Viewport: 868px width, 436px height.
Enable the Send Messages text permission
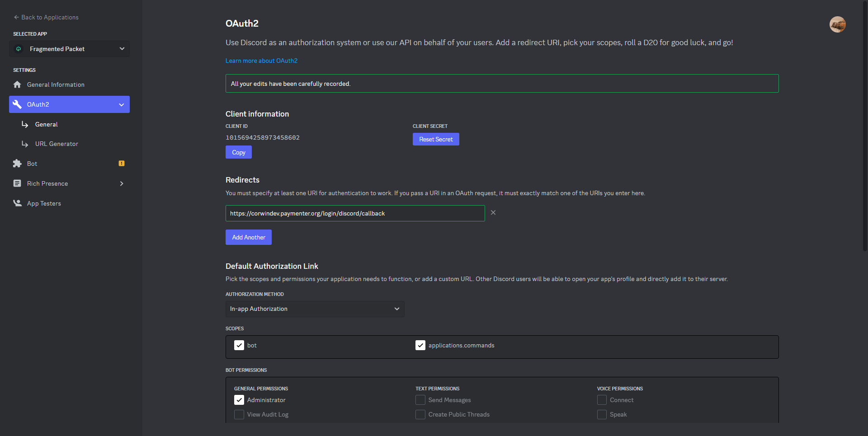click(420, 400)
